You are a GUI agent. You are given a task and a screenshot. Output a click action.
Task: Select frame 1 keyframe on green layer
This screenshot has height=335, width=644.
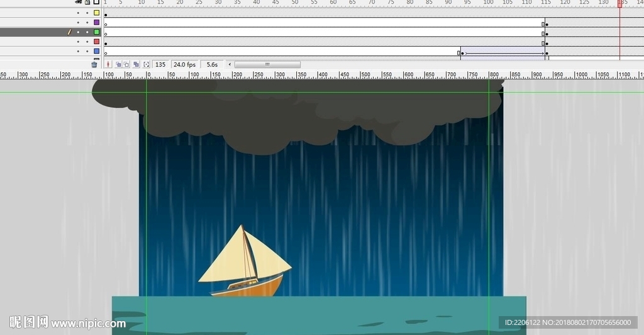106,33
